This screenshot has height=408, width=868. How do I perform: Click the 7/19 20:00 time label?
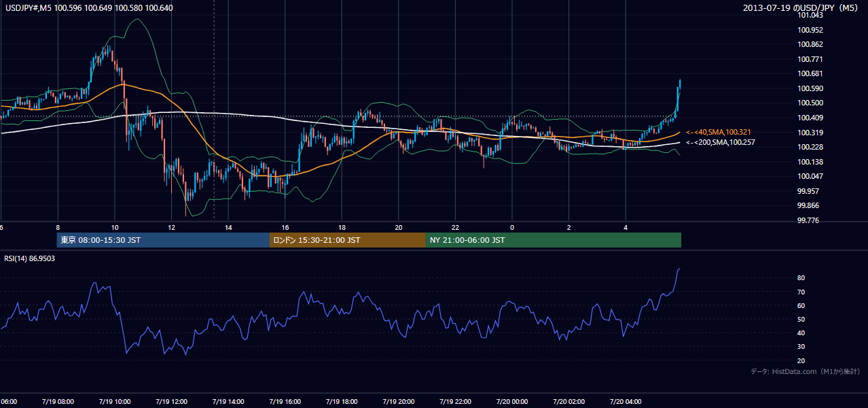398,402
